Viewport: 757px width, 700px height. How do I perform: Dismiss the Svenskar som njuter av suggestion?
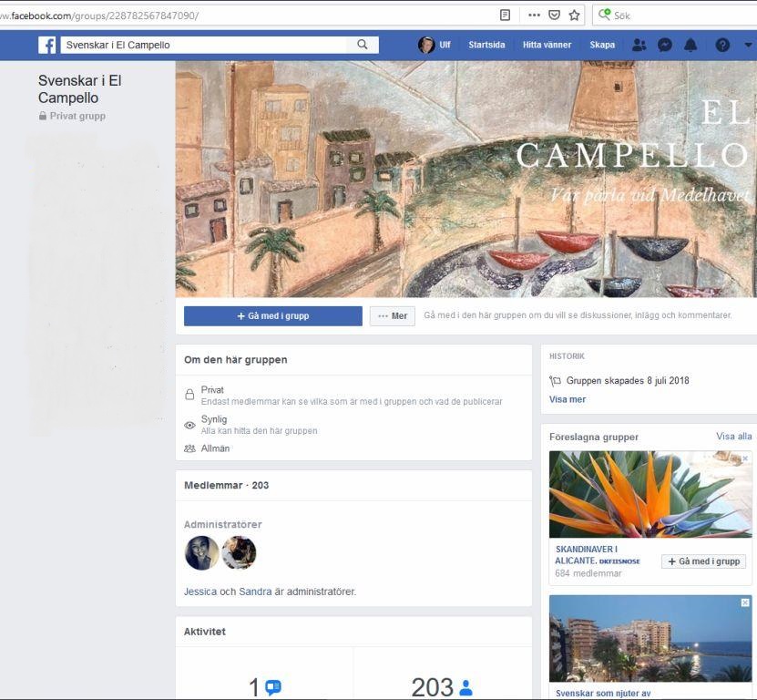745,602
